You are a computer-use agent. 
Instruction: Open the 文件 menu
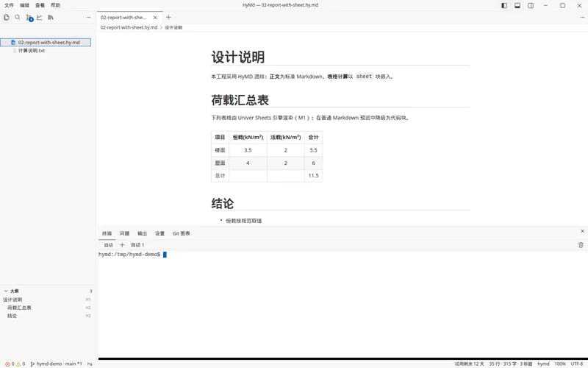point(9,5)
